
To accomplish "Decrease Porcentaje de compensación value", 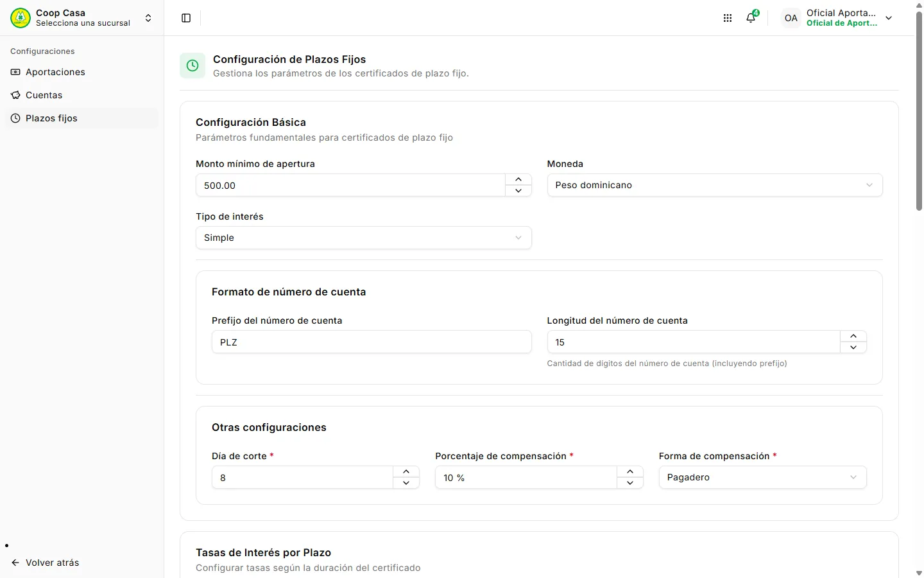I will [x=630, y=483].
